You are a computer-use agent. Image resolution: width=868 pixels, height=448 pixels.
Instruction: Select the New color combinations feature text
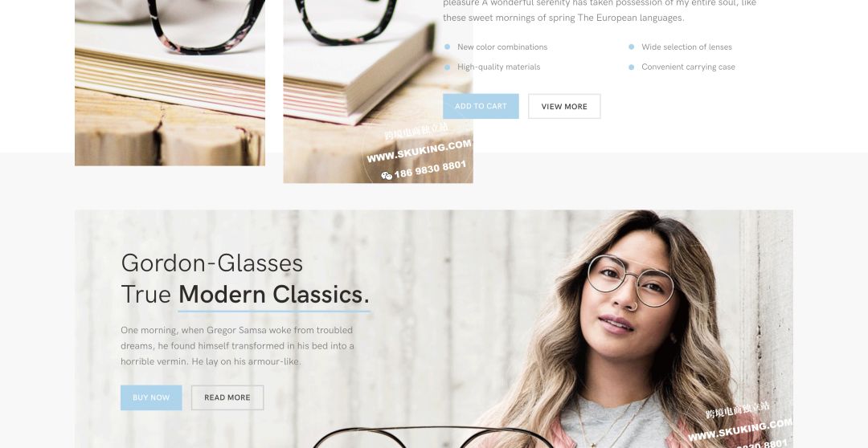pos(502,47)
